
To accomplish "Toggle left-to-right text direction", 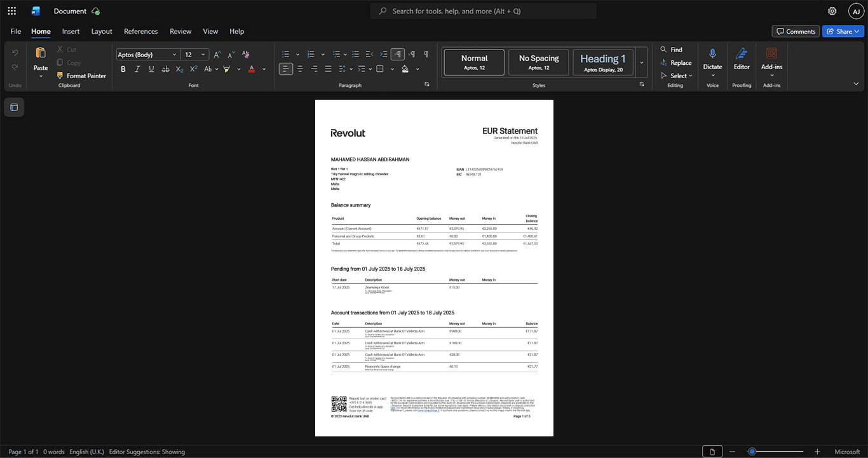I will [x=398, y=55].
